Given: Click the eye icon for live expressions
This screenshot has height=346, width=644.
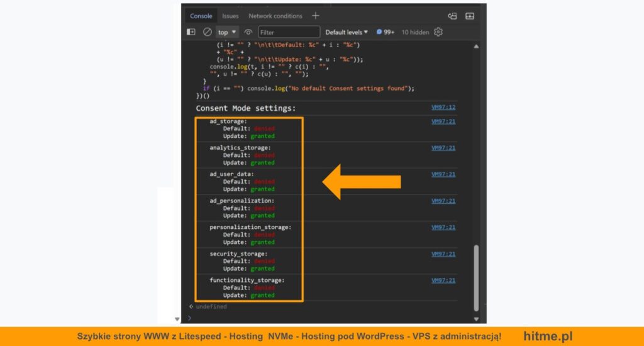Looking at the screenshot, I should (x=248, y=32).
